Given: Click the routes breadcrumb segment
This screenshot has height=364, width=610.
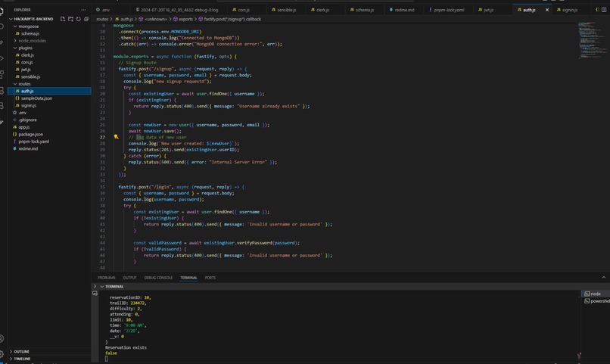Looking at the screenshot, I should [x=102, y=19].
